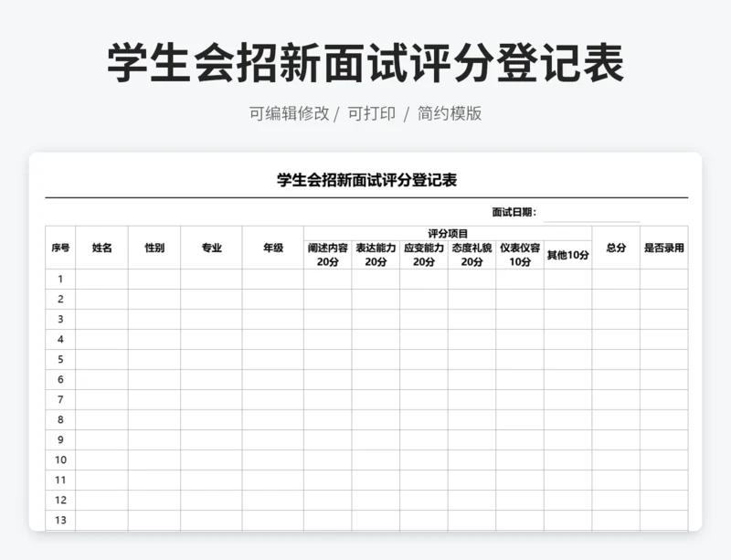Screen dimensions: 731x560
Task: Select the 应变能力 20分 header
Action: [424, 255]
